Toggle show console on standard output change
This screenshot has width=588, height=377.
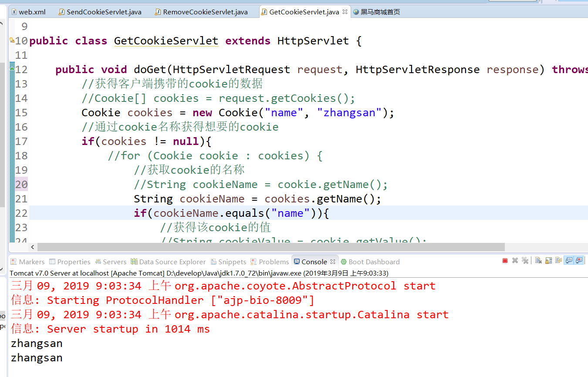click(569, 261)
